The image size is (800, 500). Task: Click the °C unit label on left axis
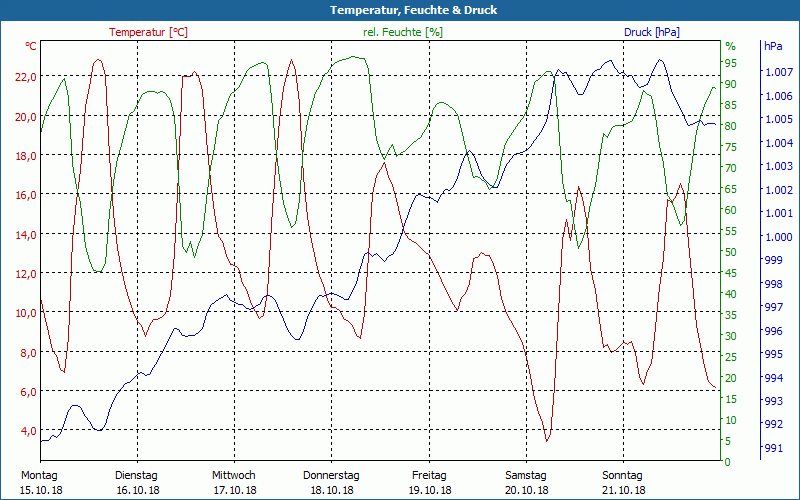point(31,46)
